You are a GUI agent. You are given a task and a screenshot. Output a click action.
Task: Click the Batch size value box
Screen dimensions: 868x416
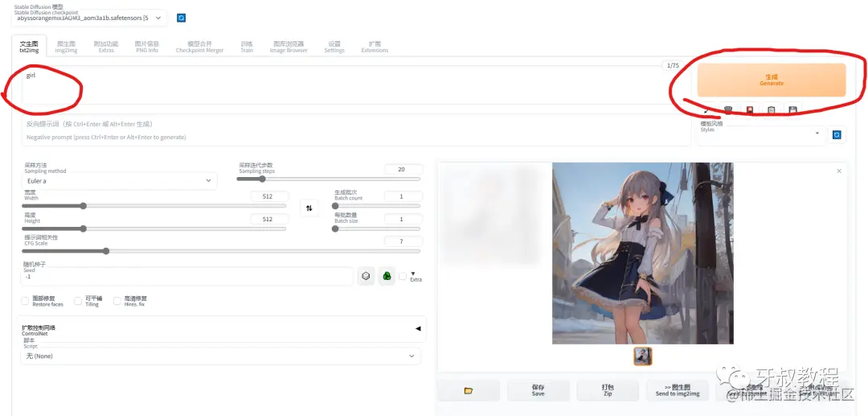(403, 219)
